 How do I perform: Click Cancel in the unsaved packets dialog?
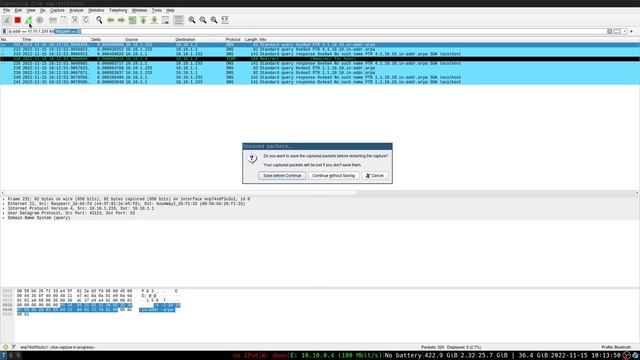tap(375, 176)
